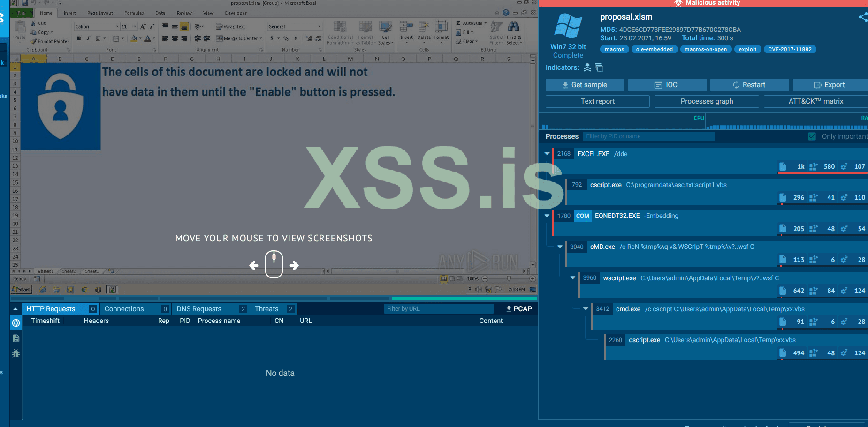Click the Format Painter brush in Excel
Screen dimensions: 868x427
pos(34,41)
